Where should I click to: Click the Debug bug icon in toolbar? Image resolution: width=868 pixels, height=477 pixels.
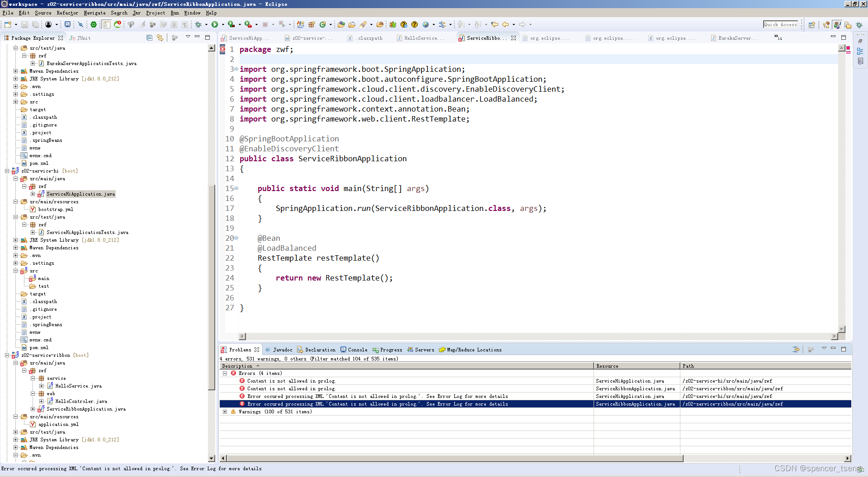(198, 24)
